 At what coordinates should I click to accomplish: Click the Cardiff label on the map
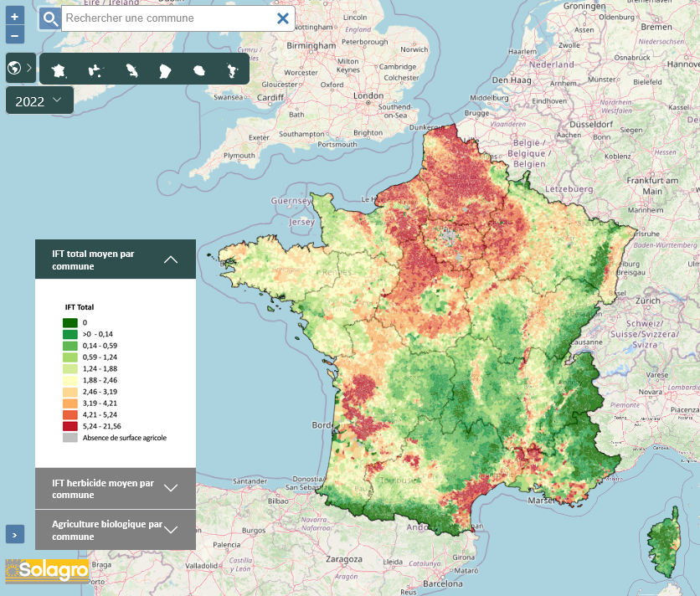click(x=270, y=98)
